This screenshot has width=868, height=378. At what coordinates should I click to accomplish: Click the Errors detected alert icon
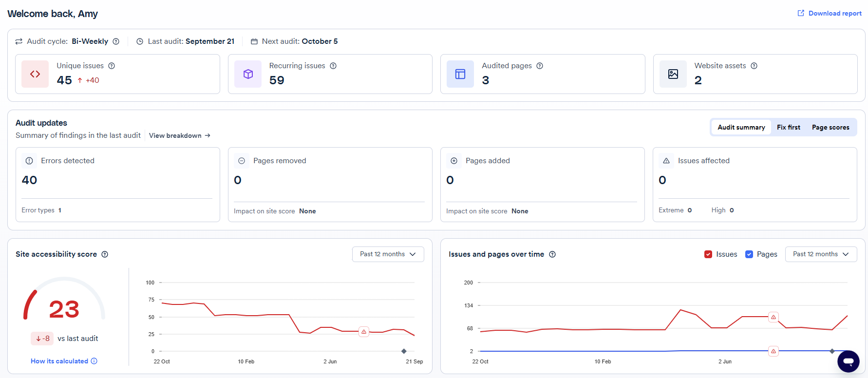coord(29,161)
